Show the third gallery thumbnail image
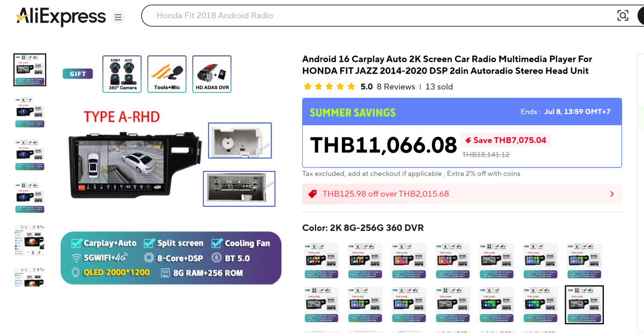The width and height of the screenshot is (644, 333). [30, 155]
